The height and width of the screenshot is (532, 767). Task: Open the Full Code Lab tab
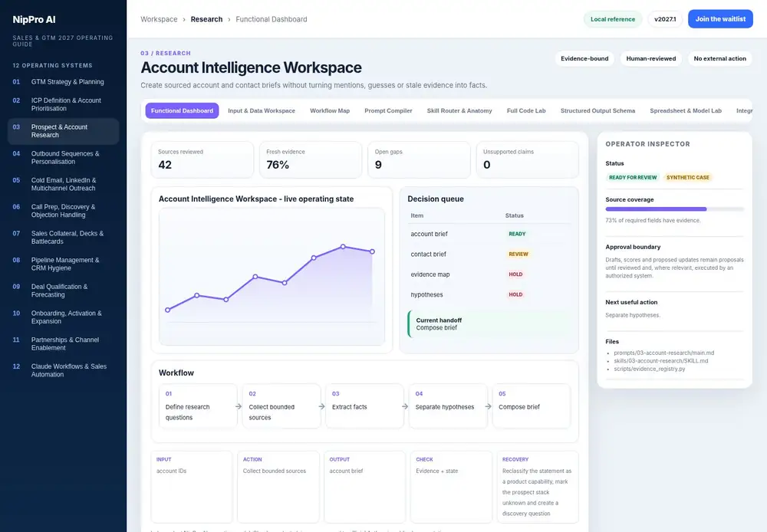[x=526, y=110]
